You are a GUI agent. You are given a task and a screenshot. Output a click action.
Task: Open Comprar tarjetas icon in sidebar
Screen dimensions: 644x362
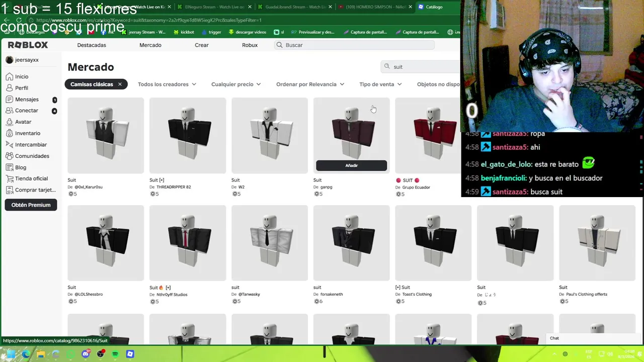(x=9, y=190)
